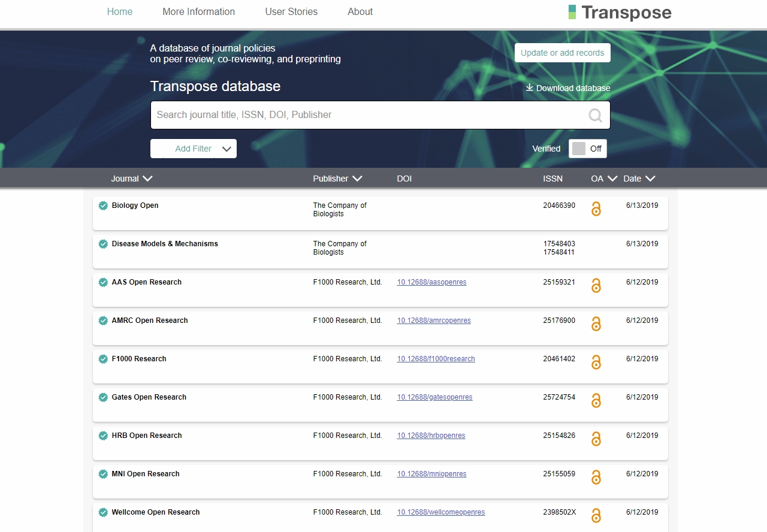This screenshot has width=767, height=532.
Task: Click open access icon in Biology Open row
Action: click(596, 209)
